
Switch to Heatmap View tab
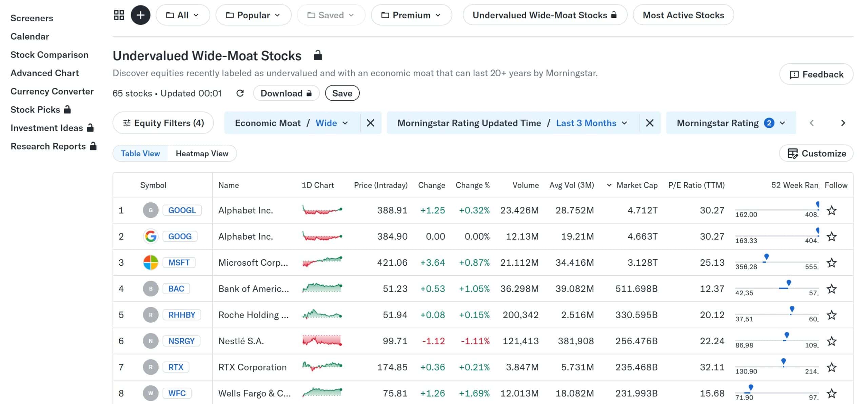202,154
